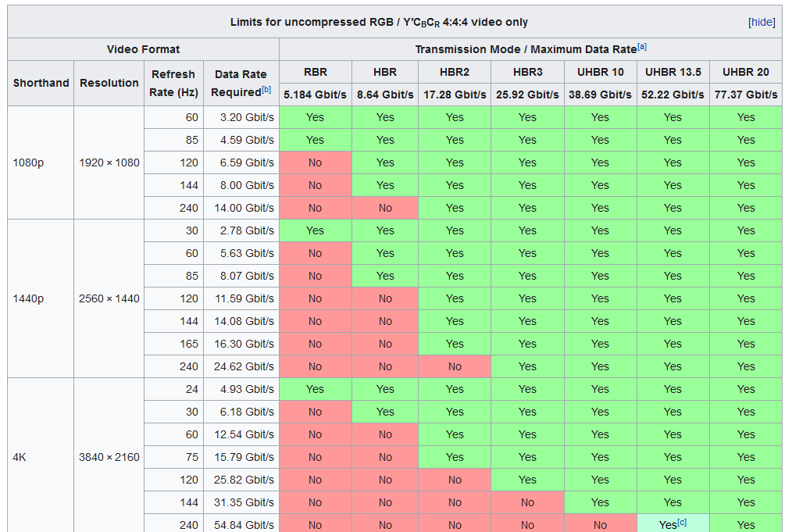This screenshot has height=532, width=792.
Task: Open footnote [a] next to Maximum Data Rate
Action: click(x=642, y=46)
